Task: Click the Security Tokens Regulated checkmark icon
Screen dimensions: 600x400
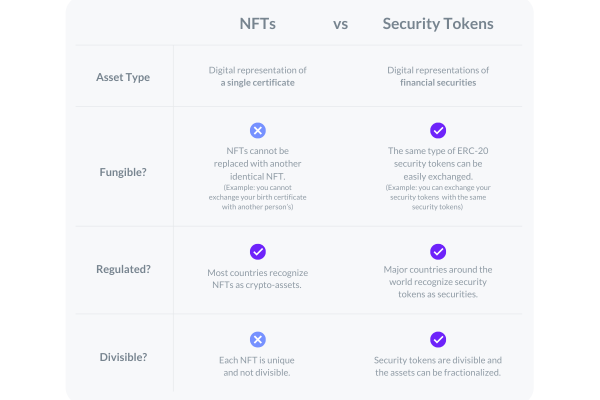Action: pyautogui.click(x=438, y=252)
